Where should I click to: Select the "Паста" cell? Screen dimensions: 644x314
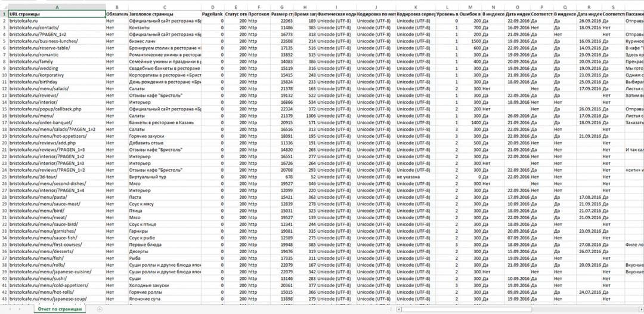point(165,197)
